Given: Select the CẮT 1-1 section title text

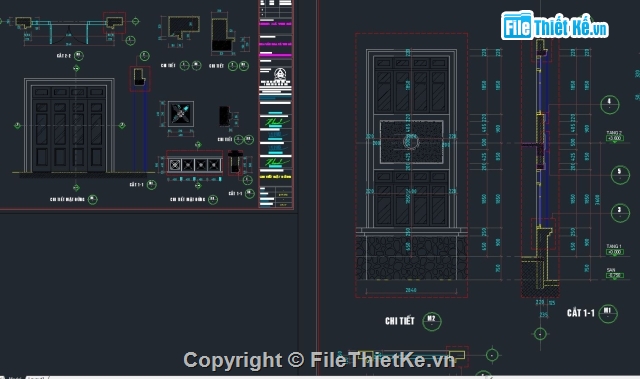Looking at the screenshot, I should click(x=580, y=313).
